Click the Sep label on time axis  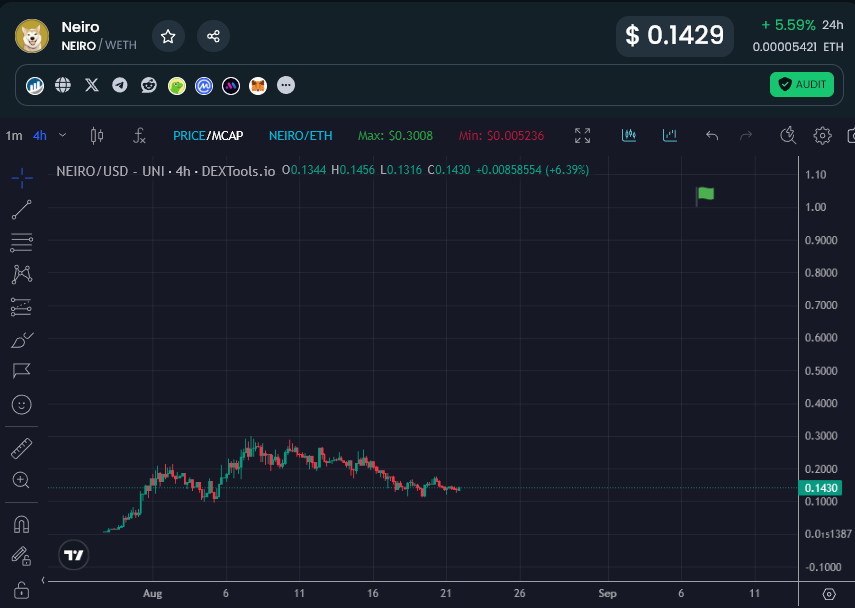tap(607, 593)
